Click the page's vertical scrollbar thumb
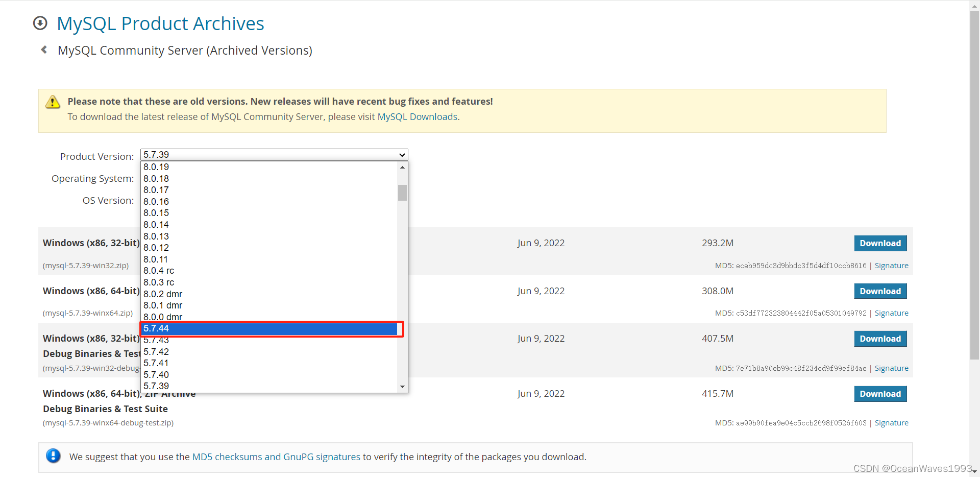This screenshot has height=477, width=980. 974,185
